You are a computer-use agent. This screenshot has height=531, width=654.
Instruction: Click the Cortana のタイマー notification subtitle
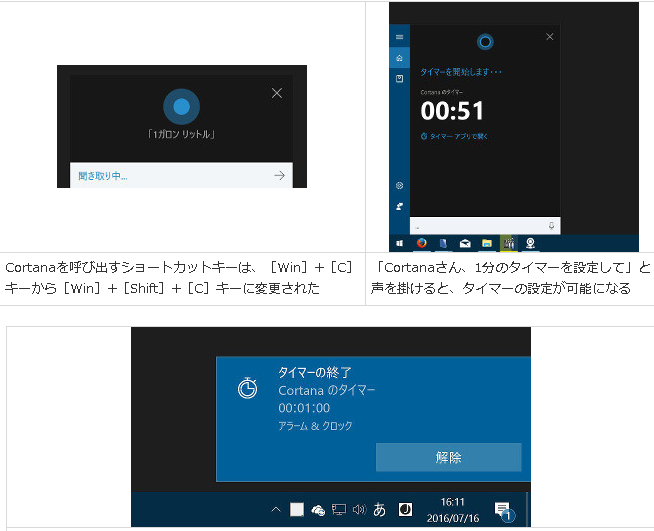[x=327, y=390]
